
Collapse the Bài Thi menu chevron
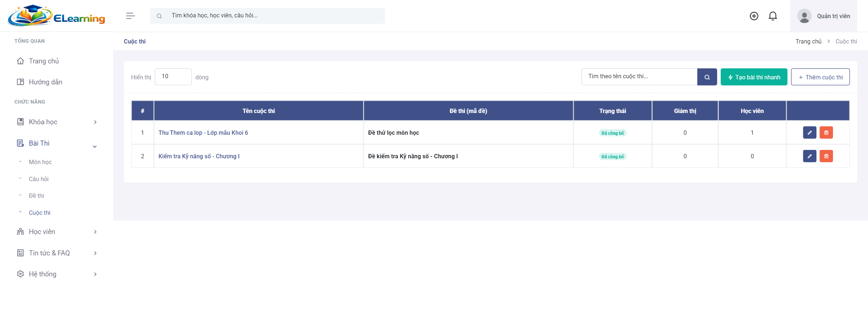(95, 147)
